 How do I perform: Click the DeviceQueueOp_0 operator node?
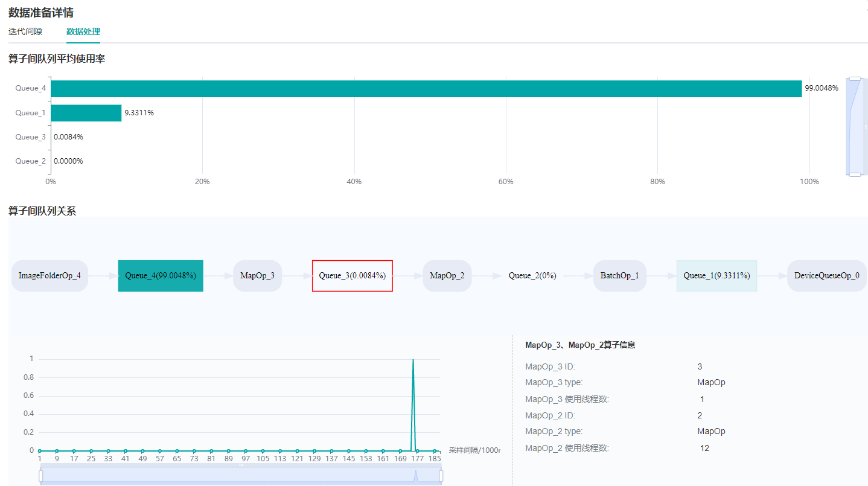click(826, 276)
